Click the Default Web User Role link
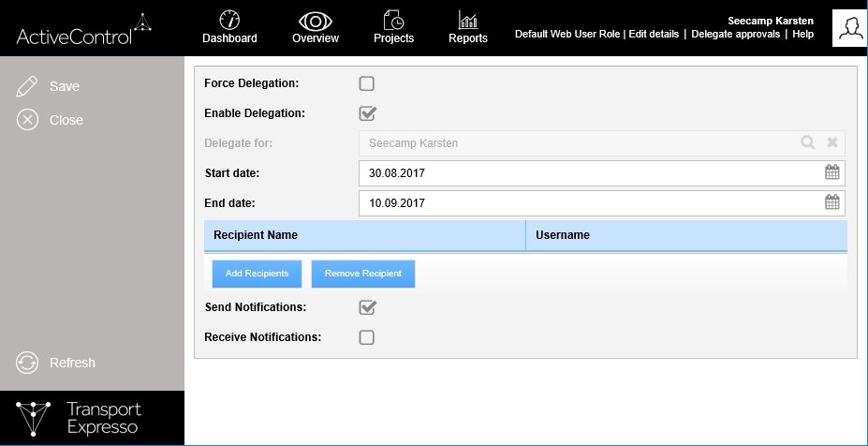This screenshot has height=446, width=868. pyautogui.click(x=567, y=35)
